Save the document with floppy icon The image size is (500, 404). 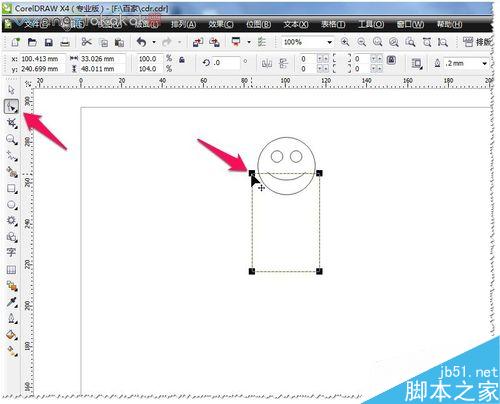tap(49, 42)
